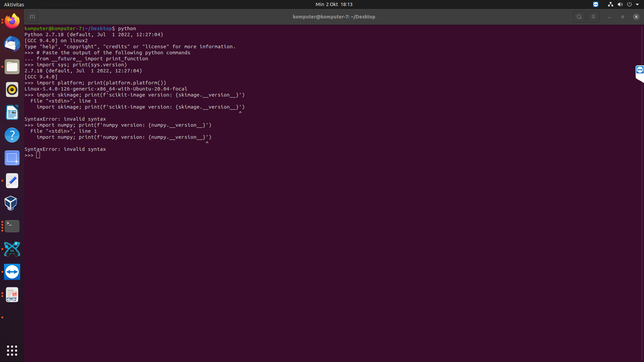644x362 pixels.
Task: Open the volume control in the top bar
Action: click(x=620, y=4)
